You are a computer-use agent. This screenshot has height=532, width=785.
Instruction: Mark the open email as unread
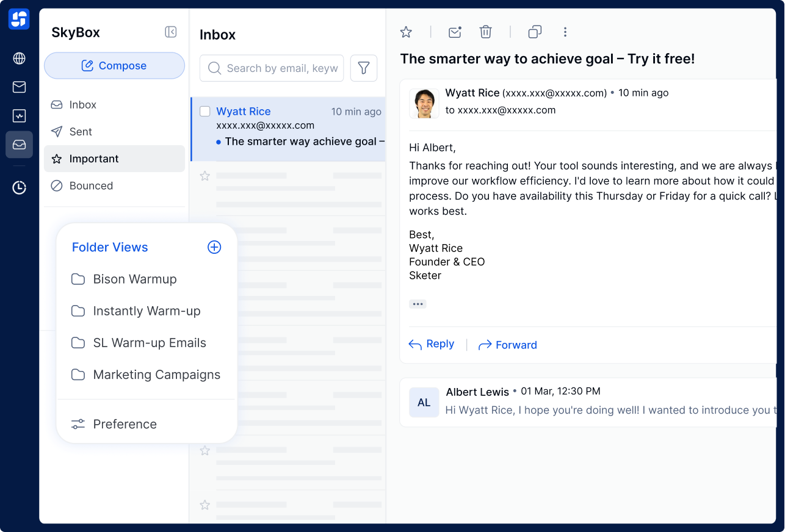(455, 32)
